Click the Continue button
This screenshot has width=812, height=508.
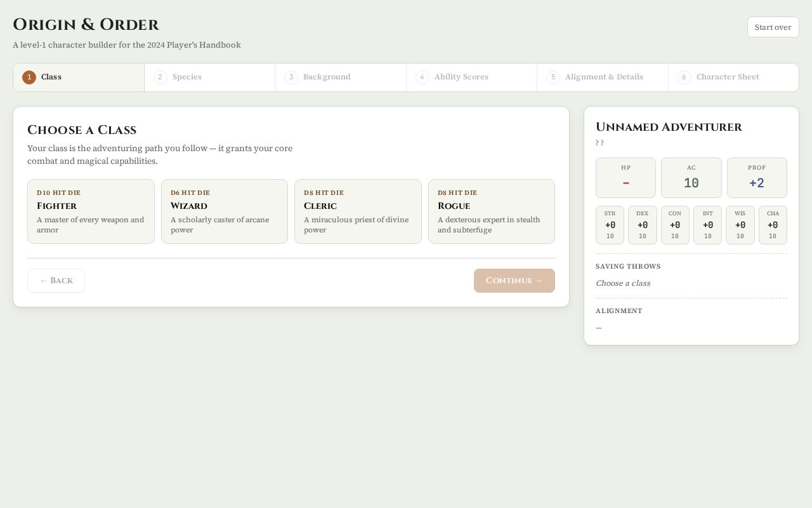[x=514, y=281]
